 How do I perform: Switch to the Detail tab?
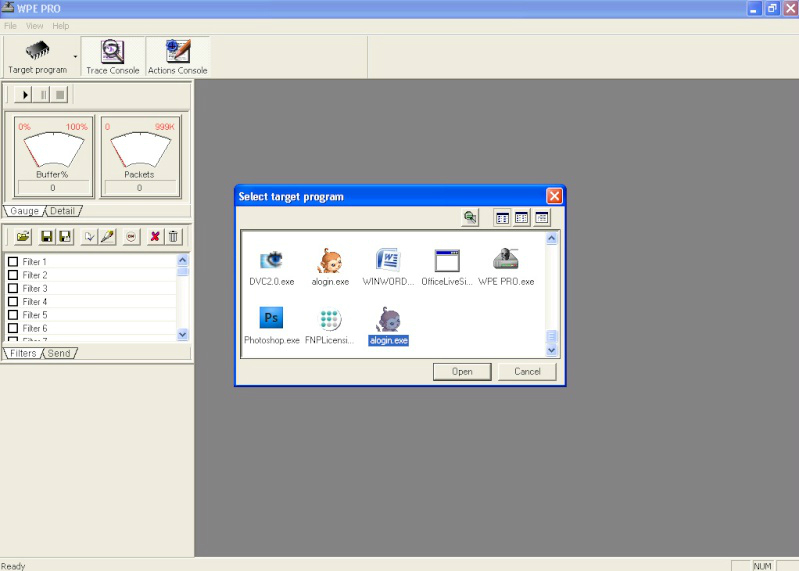pyautogui.click(x=63, y=211)
